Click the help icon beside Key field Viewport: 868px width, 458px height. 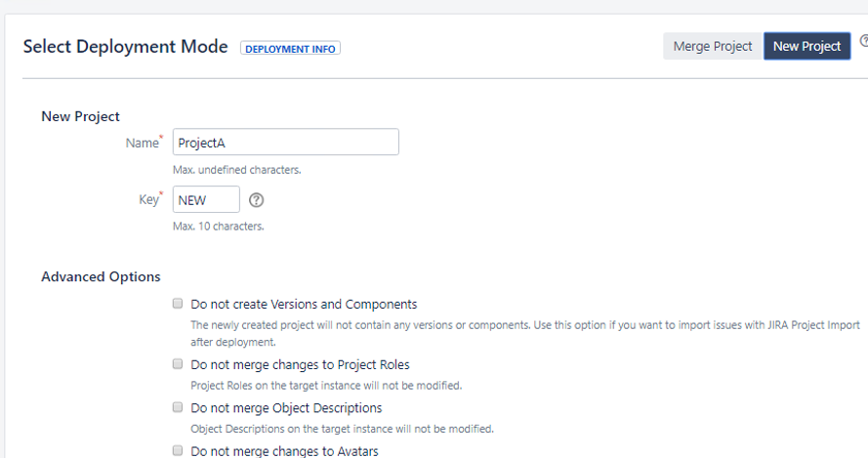click(x=257, y=200)
